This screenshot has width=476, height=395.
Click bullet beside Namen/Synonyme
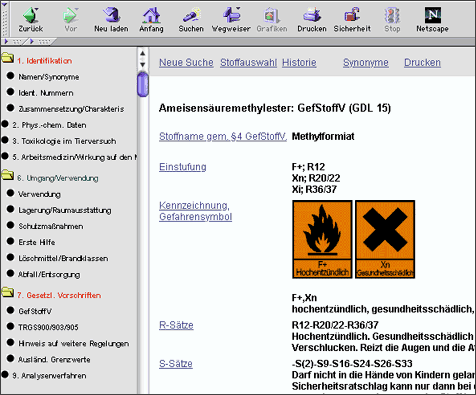10,76
